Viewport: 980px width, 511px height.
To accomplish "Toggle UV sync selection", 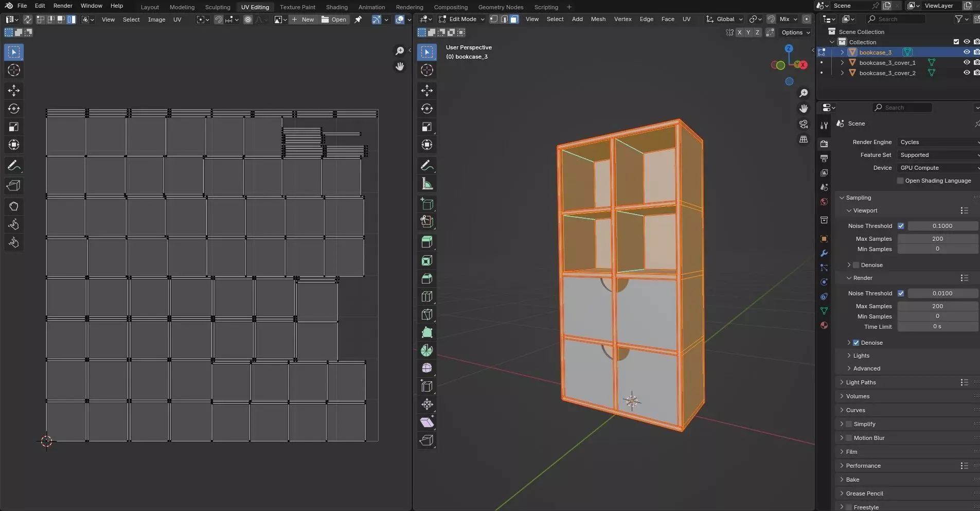I will point(27,20).
